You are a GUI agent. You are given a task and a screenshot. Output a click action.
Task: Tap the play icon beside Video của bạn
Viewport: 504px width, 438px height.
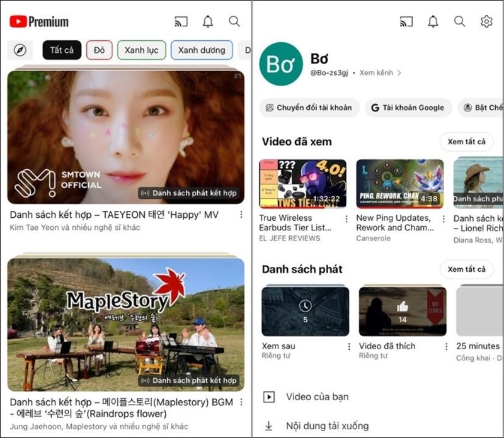[269, 397]
